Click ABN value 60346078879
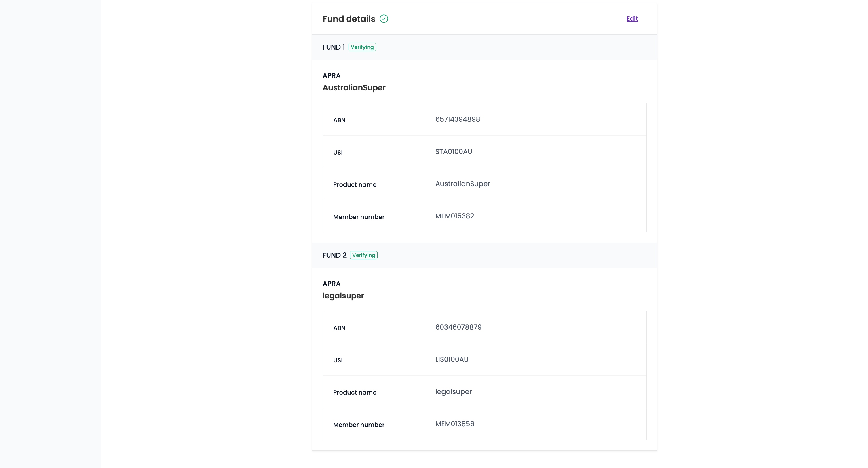 tap(458, 327)
